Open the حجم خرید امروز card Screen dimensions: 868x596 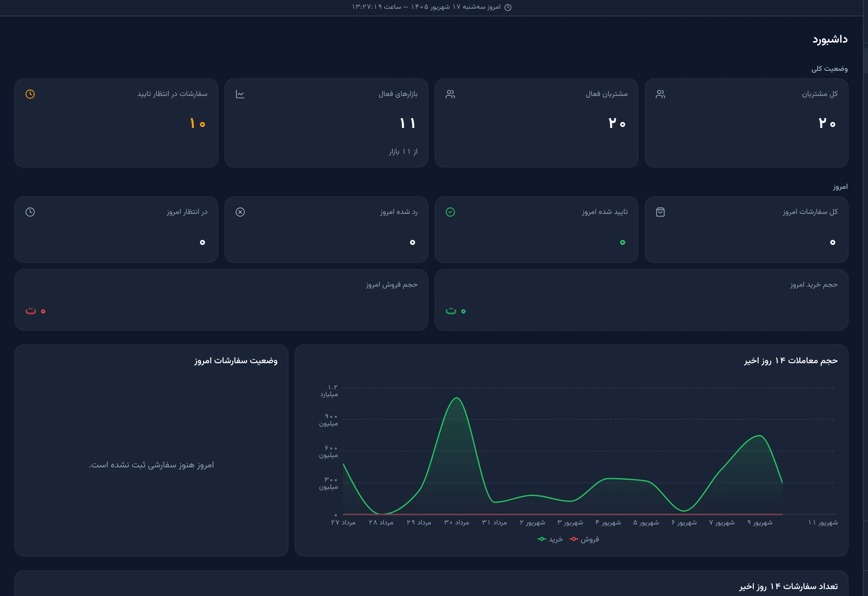[x=641, y=300]
